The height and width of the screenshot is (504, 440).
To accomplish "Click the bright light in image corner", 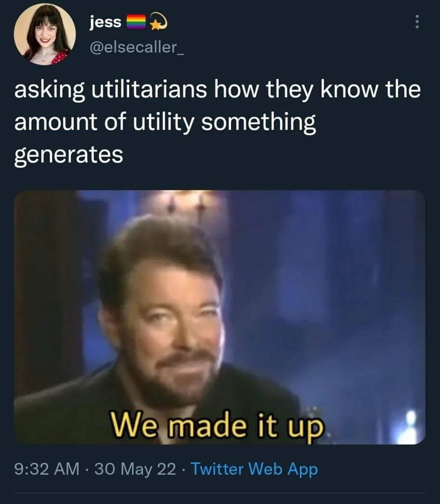I will pyautogui.click(x=410, y=425).
